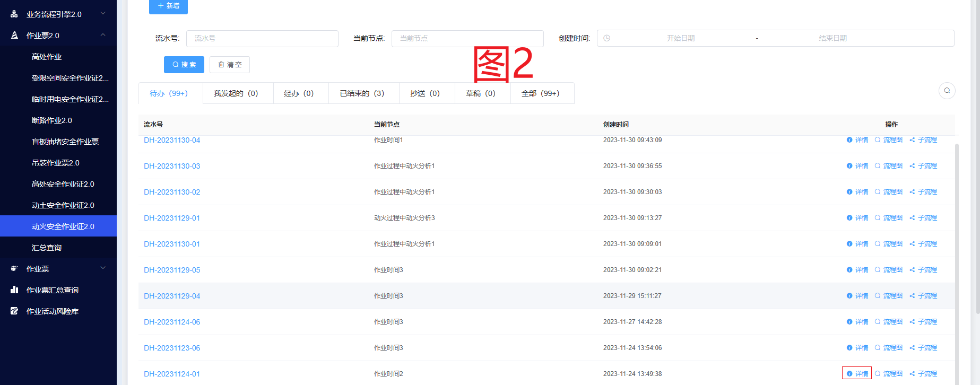980x385 pixels.
Task: Open 吊装作业票2.0 in the sidebar
Action: (56, 162)
